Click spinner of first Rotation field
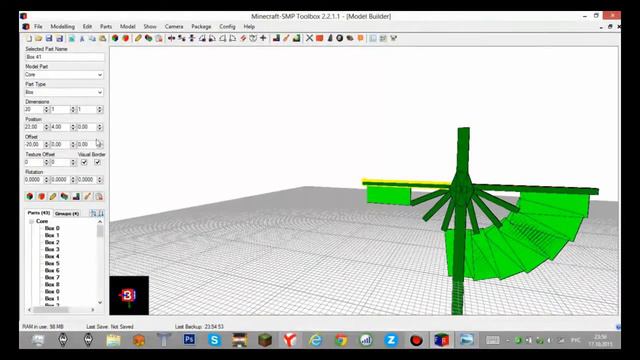 (46, 180)
